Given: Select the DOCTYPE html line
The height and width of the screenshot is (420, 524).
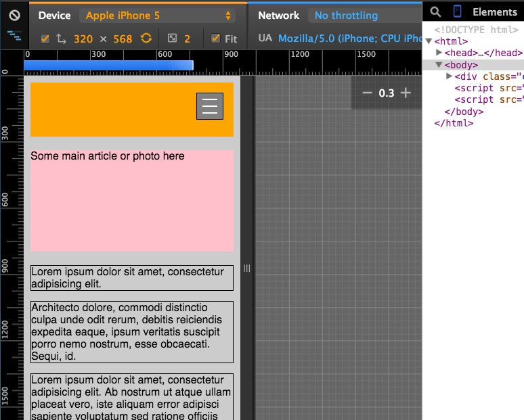Looking at the screenshot, I should (x=476, y=30).
